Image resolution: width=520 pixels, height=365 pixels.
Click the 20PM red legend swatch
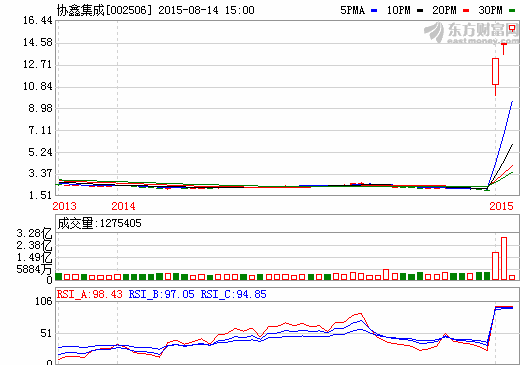tap(466, 11)
